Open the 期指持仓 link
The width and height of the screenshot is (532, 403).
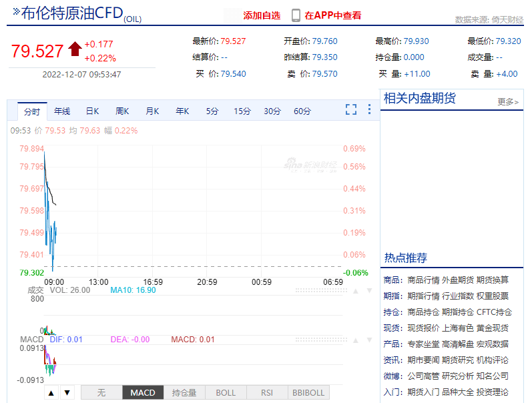pos(458,312)
